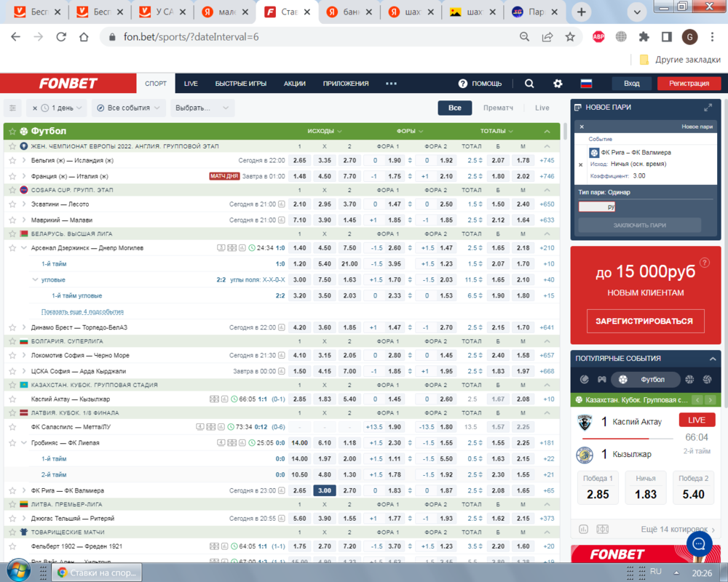Select basketball icon in popular events

pyautogui.click(x=689, y=380)
